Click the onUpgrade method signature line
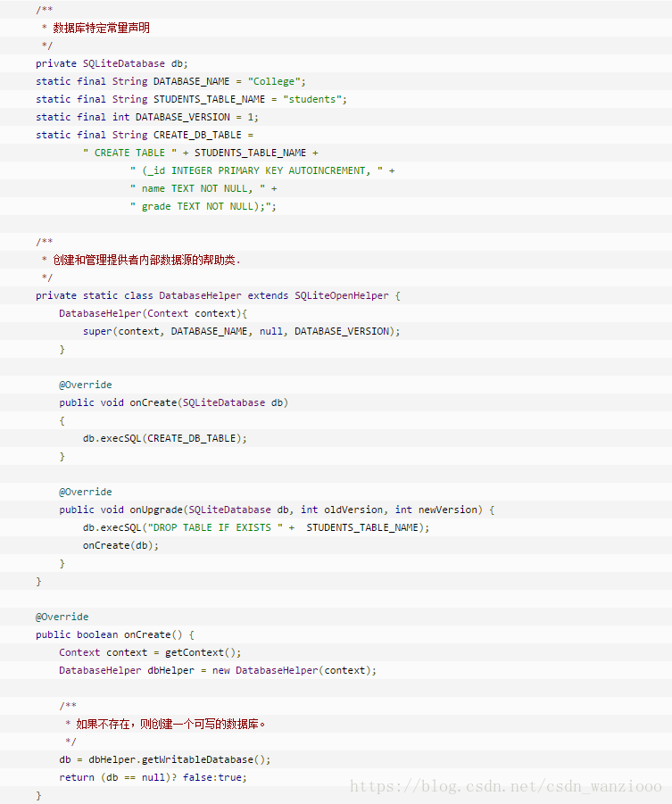 click(277, 510)
